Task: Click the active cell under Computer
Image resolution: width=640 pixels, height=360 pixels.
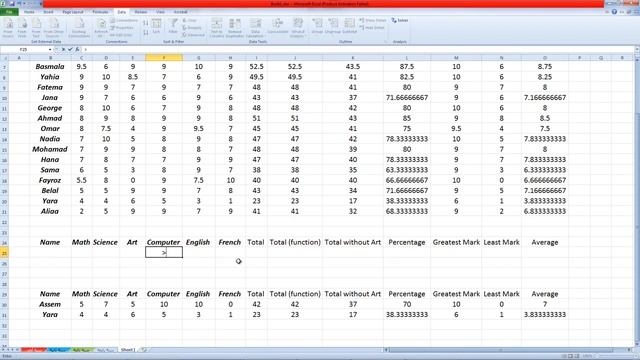Action: click(x=164, y=253)
